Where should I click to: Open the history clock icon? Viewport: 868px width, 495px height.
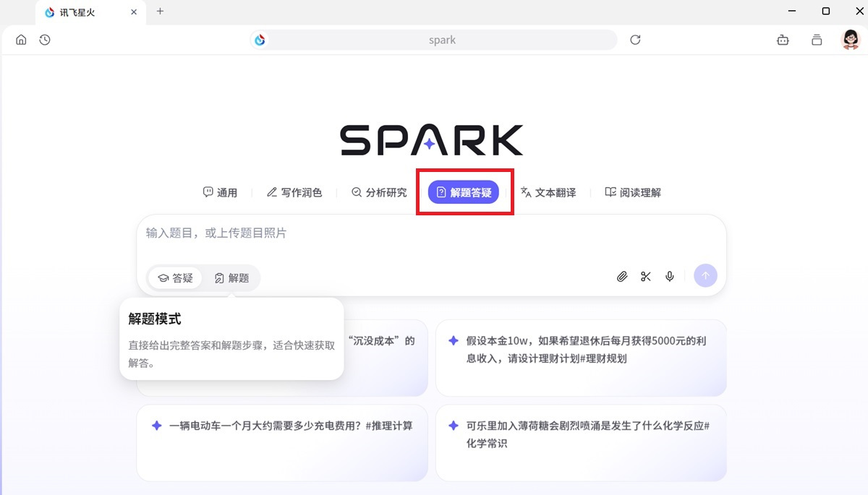[45, 40]
